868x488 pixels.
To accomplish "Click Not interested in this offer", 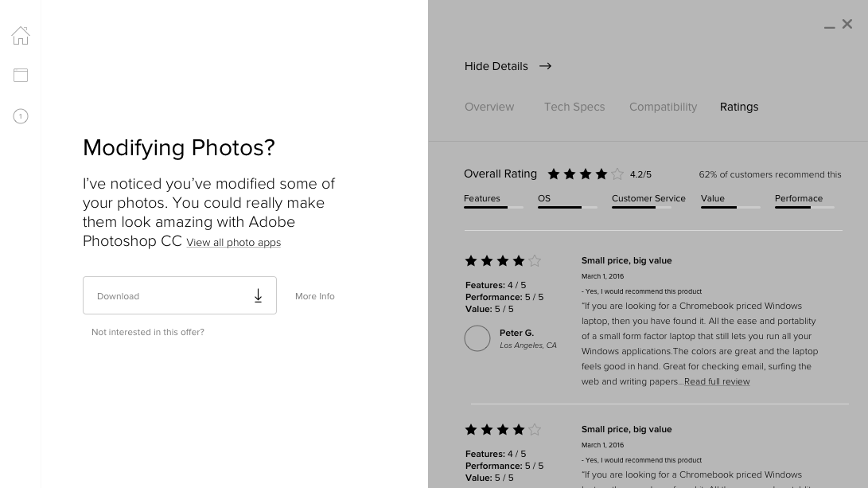I will click(x=148, y=332).
